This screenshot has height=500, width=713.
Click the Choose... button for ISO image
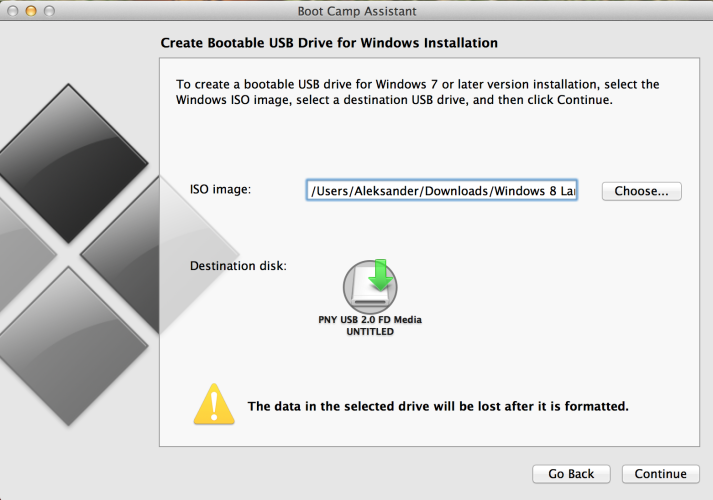pos(641,191)
